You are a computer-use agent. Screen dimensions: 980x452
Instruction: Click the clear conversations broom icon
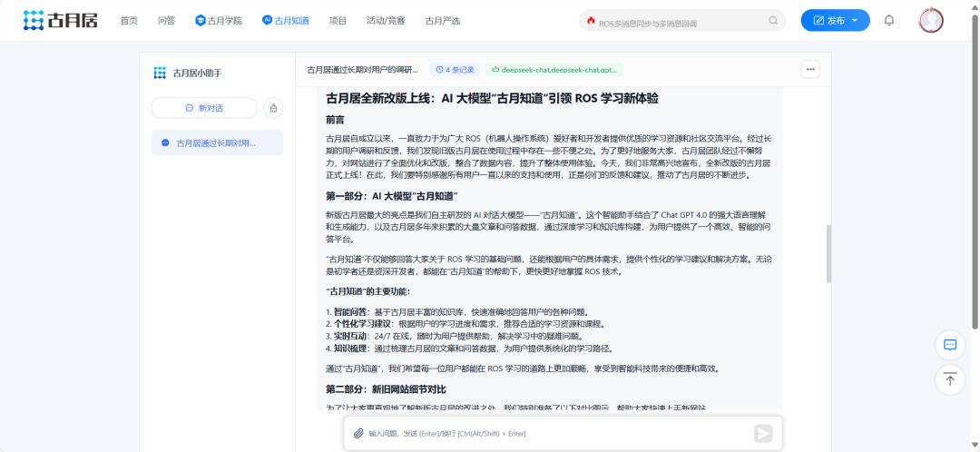pos(273,108)
